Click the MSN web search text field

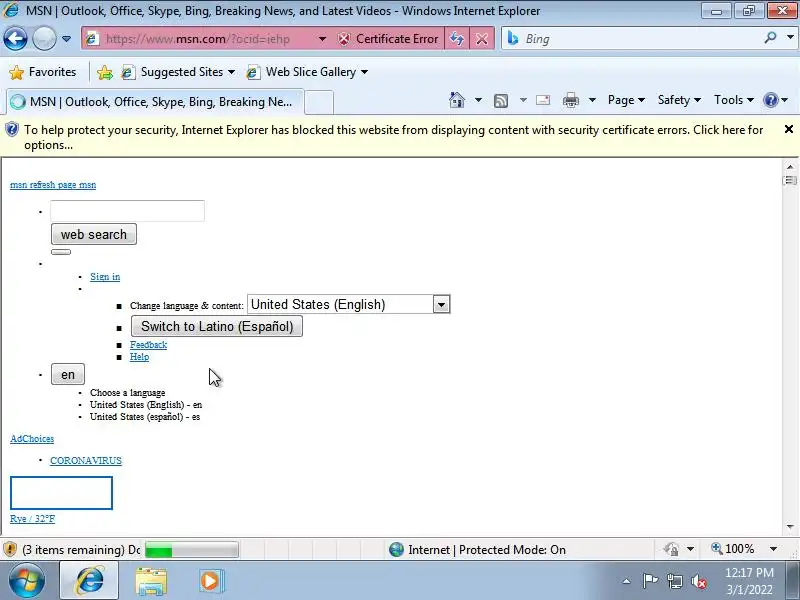pos(127,211)
